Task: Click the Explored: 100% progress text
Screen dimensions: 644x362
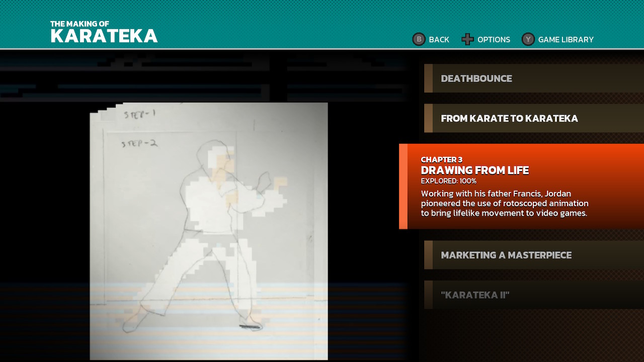Action: click(x=449, y=181)
